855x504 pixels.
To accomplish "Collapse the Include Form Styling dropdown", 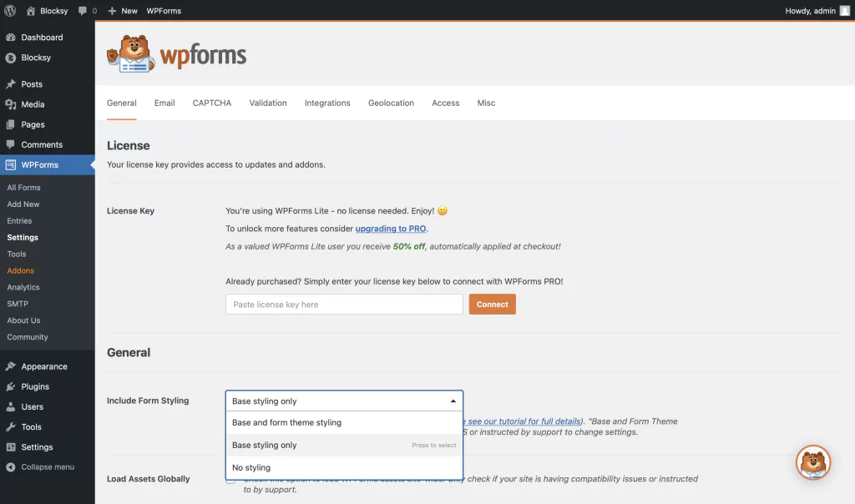I will pyautogui.click(x=453, y=401).
